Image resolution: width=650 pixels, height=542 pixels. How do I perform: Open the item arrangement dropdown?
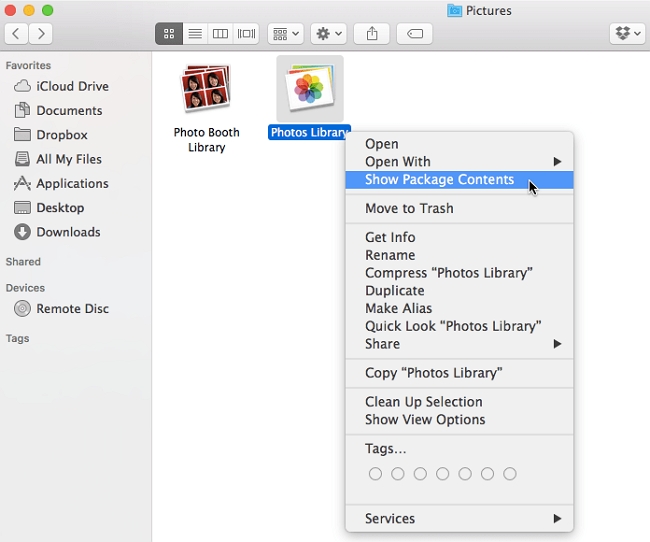point(286,34)
